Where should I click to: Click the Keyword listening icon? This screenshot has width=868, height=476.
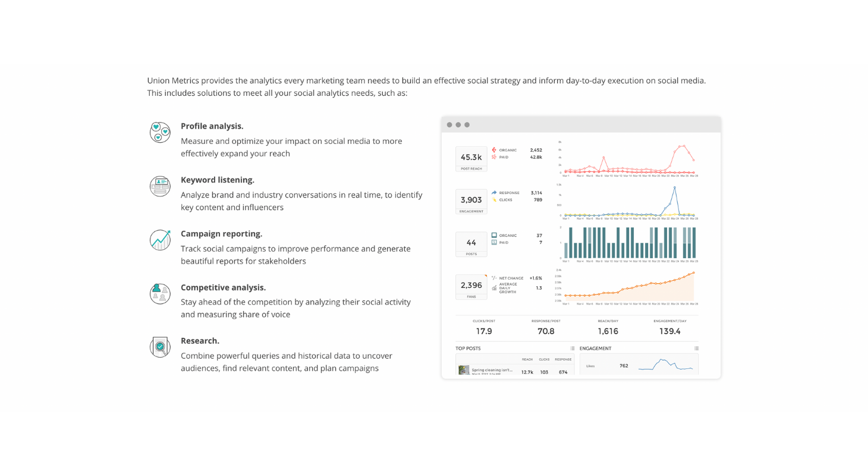click(x=160, y=186)
